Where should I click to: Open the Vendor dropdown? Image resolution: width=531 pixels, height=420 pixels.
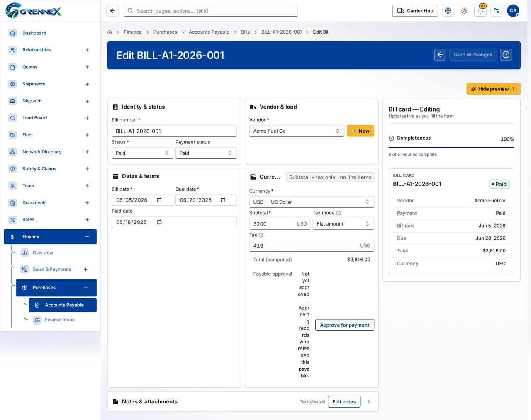(297, 131)
